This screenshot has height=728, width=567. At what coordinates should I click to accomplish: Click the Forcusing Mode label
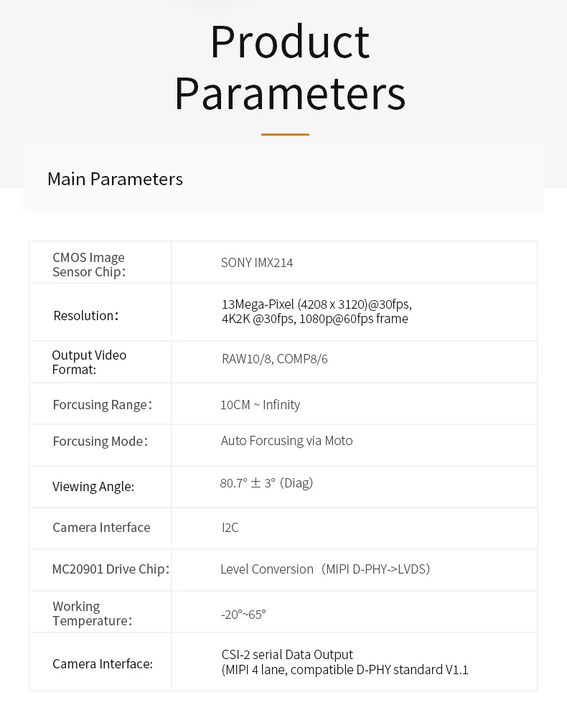tap(100, 442)
